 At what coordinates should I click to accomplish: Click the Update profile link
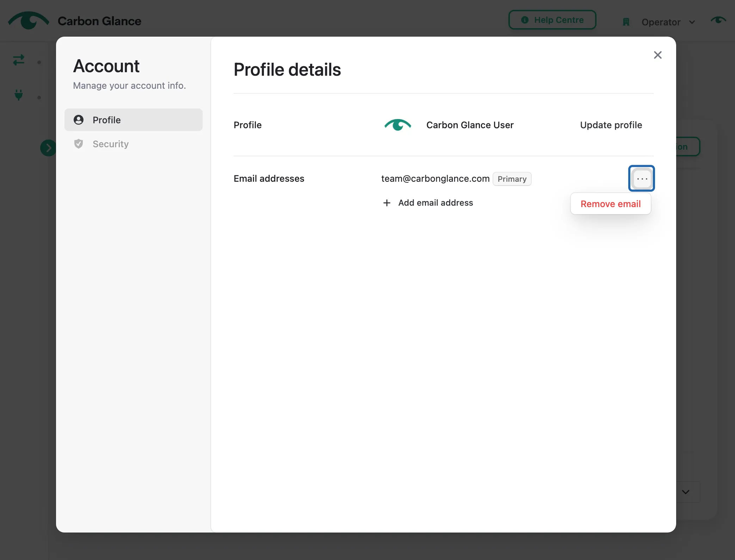tap(611, 125)
